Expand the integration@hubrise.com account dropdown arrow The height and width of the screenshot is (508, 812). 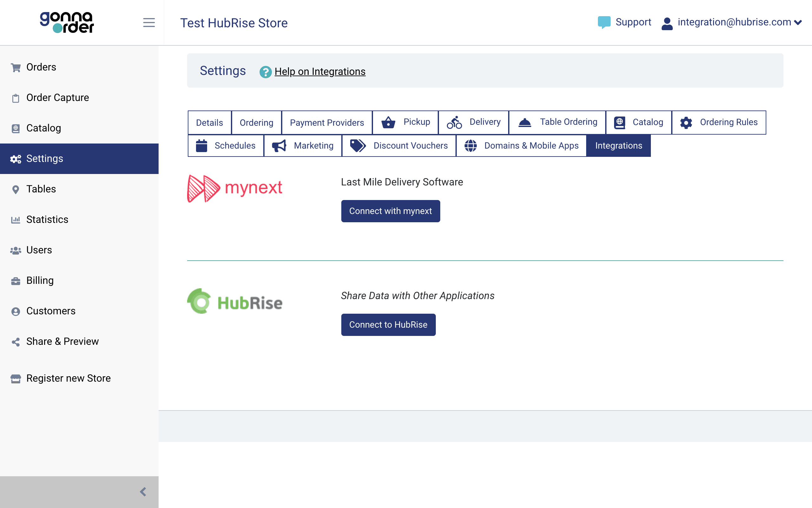tap(798, 23)
